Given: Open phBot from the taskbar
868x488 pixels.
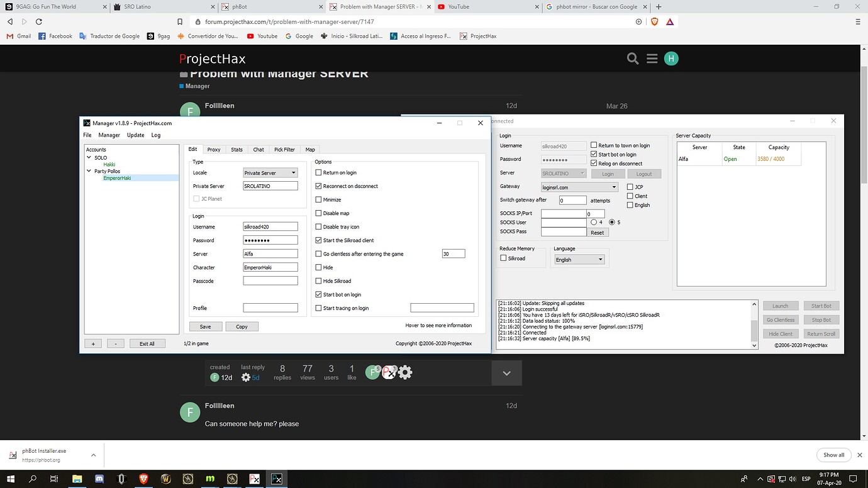Looking at the screenshot, I should pyautogui.click(x=254, y=479).
